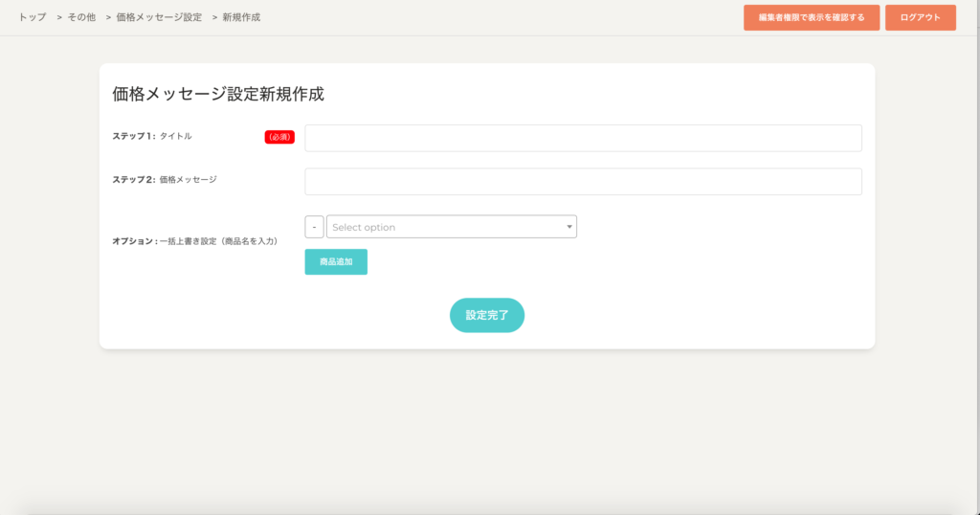Go to トップ in the breadcrumb
980x515 pixels.
(x=33, y=17)
